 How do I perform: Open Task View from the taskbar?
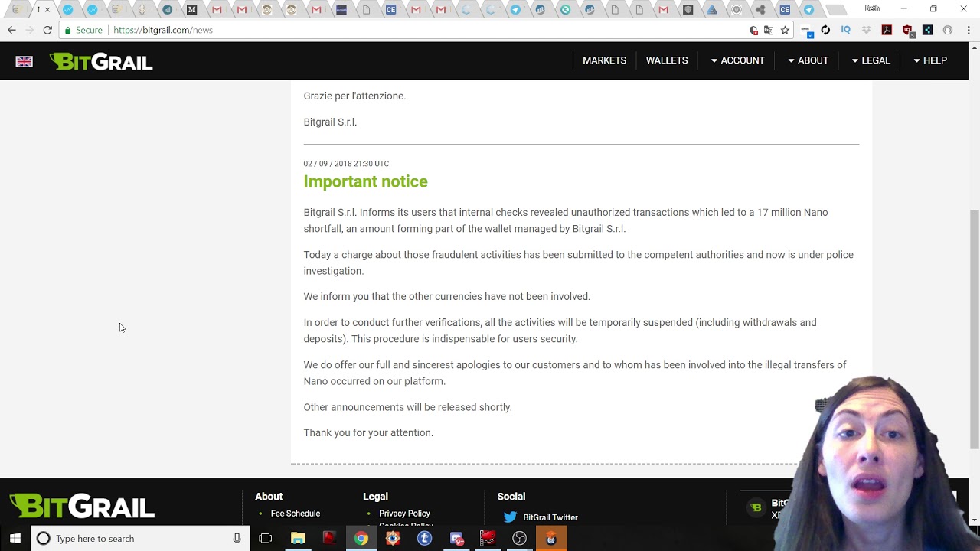tap(266, 538)
